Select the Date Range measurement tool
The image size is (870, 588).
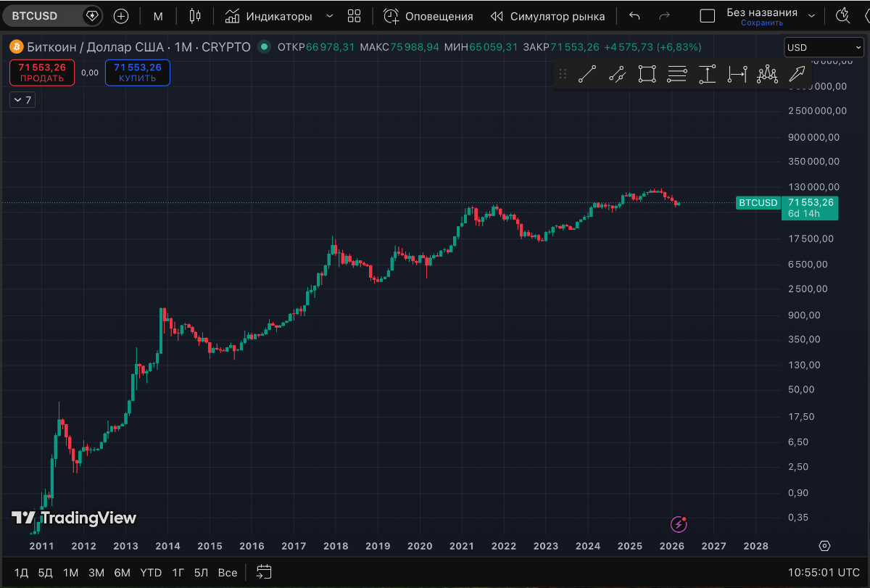pos(737,74)
